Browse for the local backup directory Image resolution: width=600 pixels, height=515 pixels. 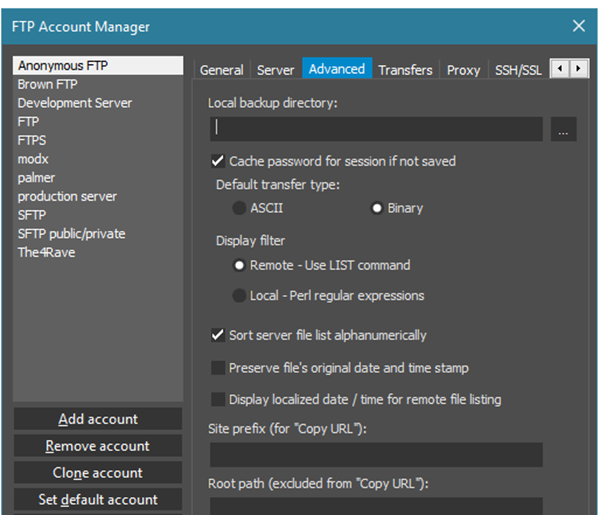(563, 129)
